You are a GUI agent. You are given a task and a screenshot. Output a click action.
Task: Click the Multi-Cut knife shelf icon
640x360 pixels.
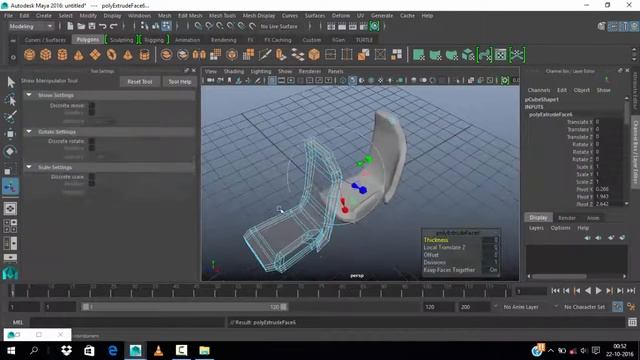(264, 55)
